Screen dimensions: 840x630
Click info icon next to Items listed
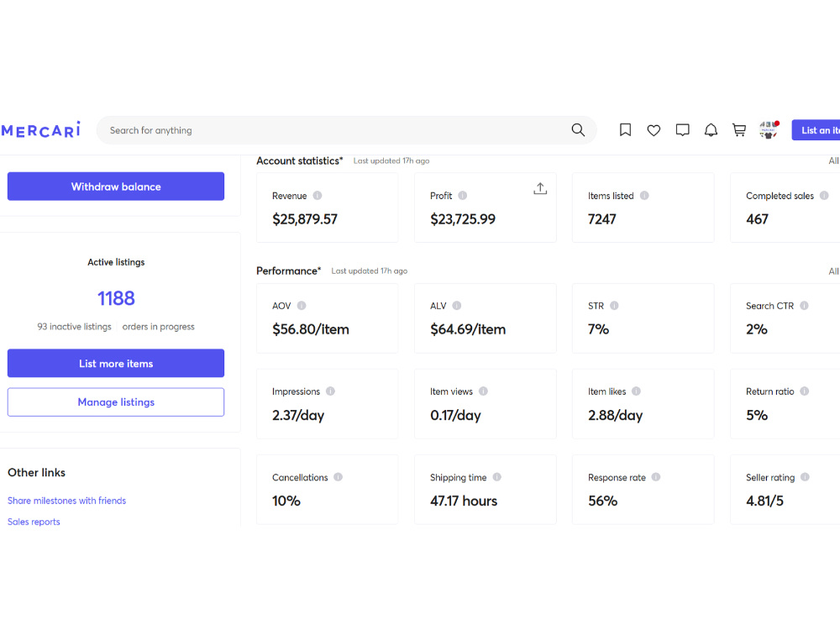644,196
